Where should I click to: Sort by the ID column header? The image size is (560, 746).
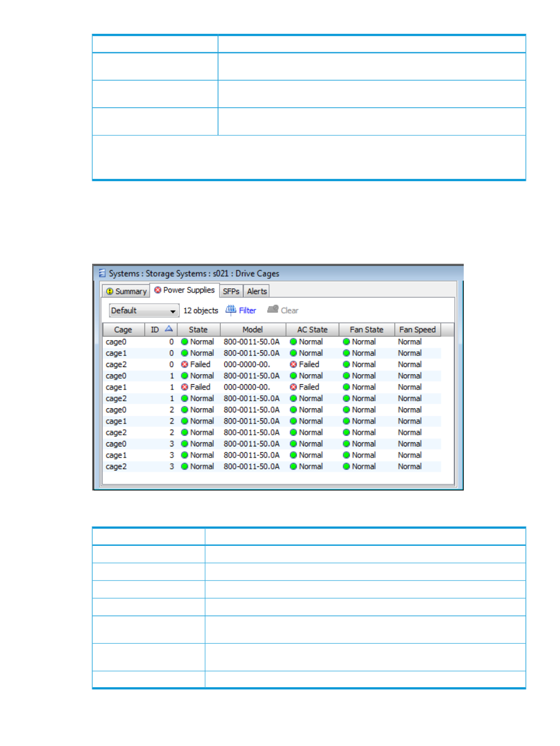click(x=161, y=330)
